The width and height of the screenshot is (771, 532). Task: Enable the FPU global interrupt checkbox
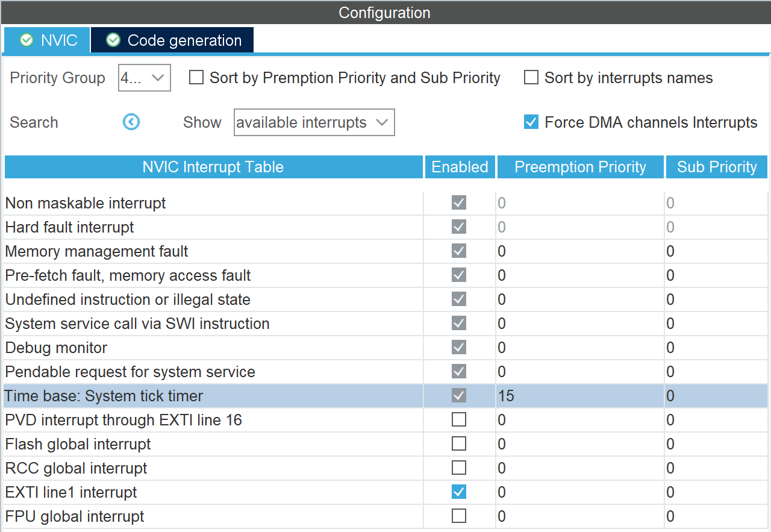click(459, 516)
